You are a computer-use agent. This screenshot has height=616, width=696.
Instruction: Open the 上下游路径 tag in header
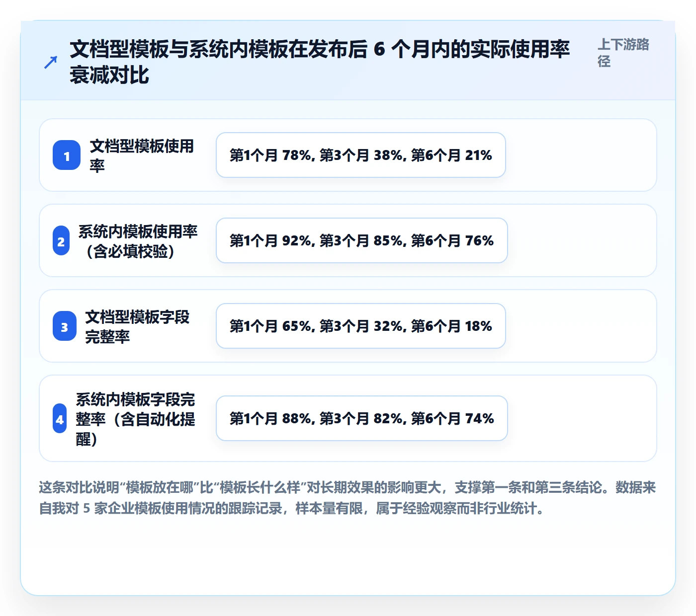point(623,53)
